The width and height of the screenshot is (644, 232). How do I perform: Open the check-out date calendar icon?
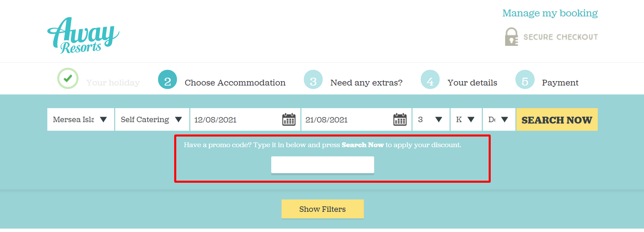pyautogui.click(x=400, y=119)
